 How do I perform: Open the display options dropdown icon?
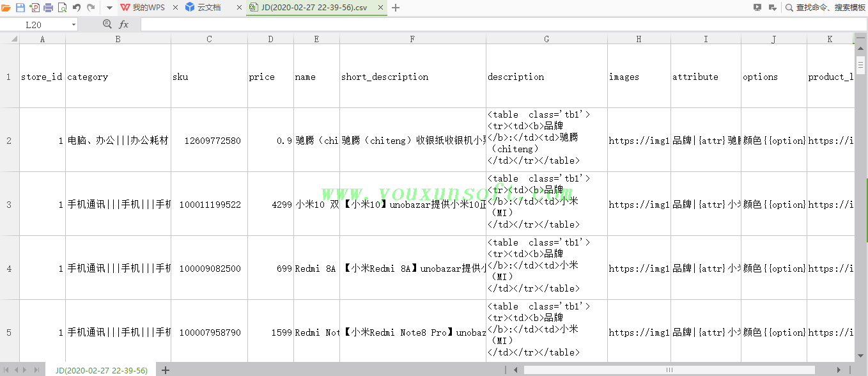click(x=772, y=8)
